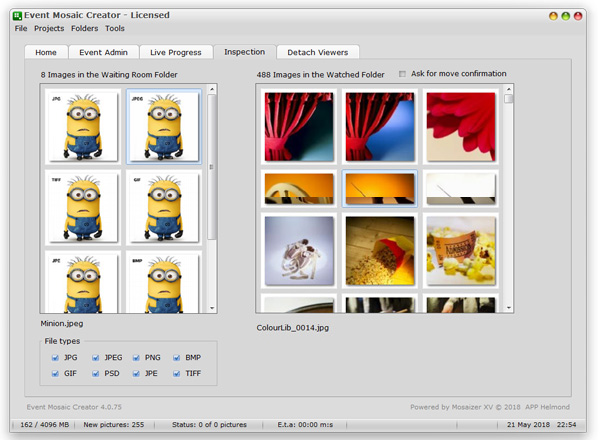Select the red flower petals thumbnail
The image size is (600, 440).
[461, 127]
